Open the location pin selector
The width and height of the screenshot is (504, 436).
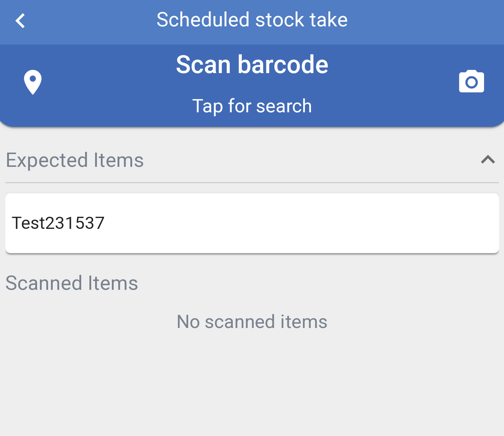coord(32,82)
